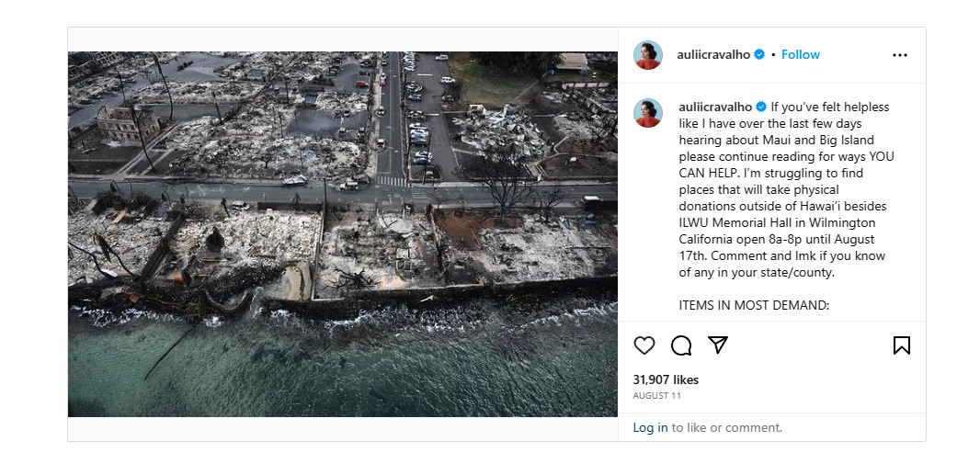The height and width of the screenshot is (464, 980).
Task: Open the three-dot more options menu
Action: coord(899,55)
